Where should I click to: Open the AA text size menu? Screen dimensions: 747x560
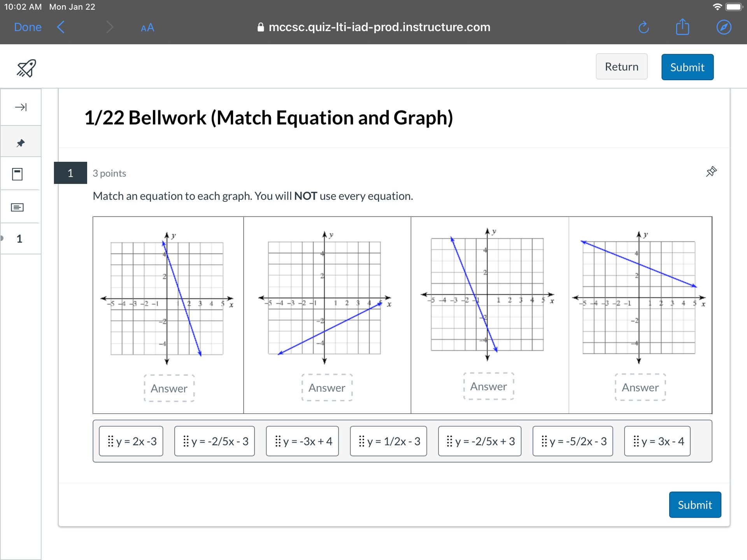tap(147, 28)
